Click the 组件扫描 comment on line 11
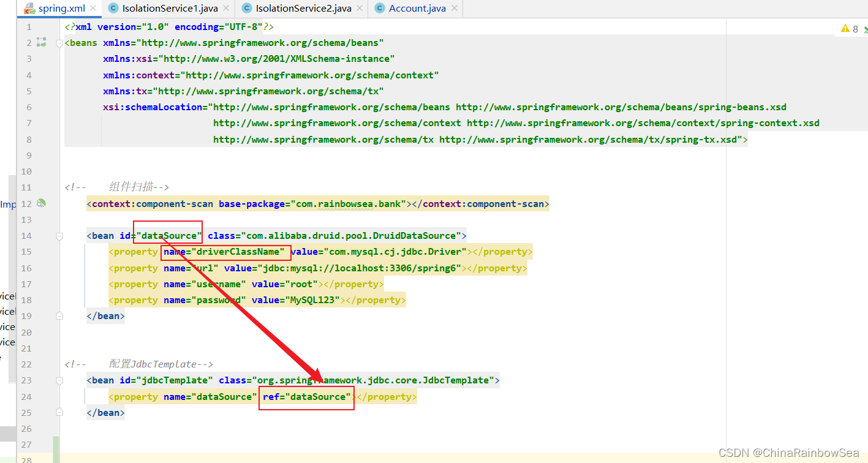 116,187
